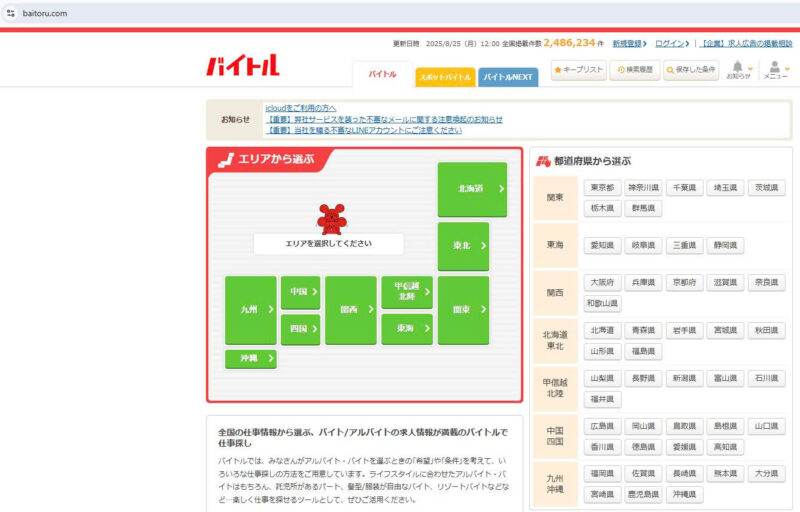The width and height of the screenshot is (800, 512).
Task: Choose 大阪府 prefecture
Action: [603, 283]
